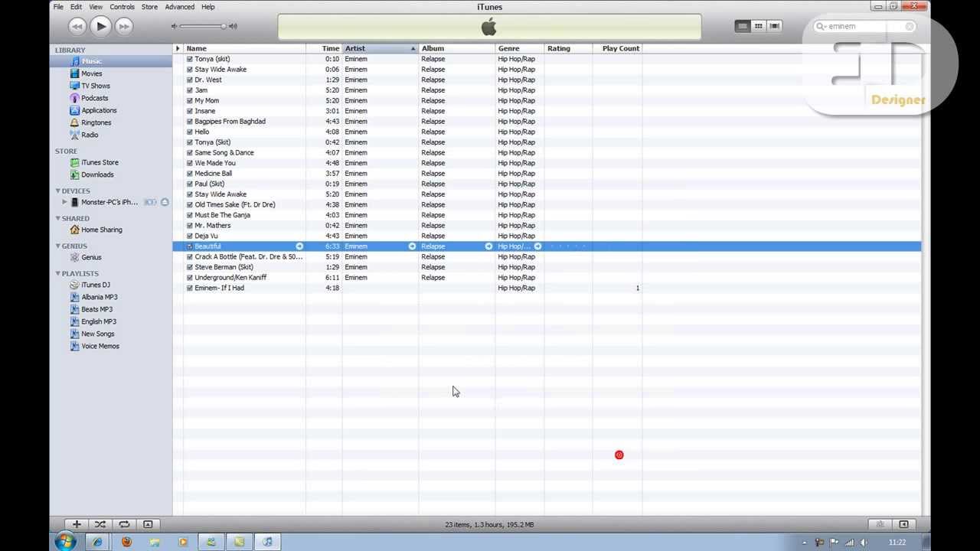The width and height of the screenshot is (980, 551).
Task: Skip to the previous track
Action: click(x=77, y=26)
